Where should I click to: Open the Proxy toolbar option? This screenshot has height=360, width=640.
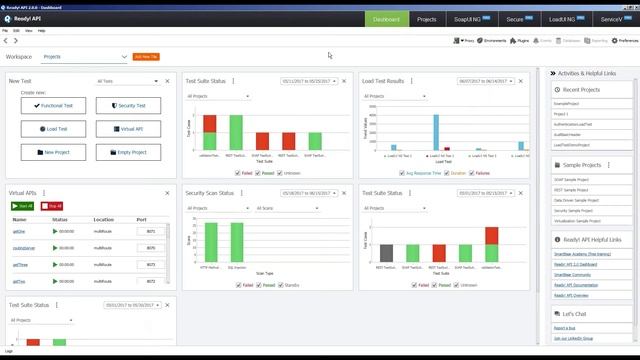point(464,40)
